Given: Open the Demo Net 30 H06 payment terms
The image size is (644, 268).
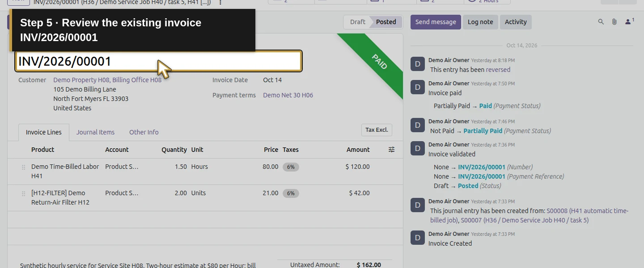Looking at the screenshot, I should (x=288, y=95).
